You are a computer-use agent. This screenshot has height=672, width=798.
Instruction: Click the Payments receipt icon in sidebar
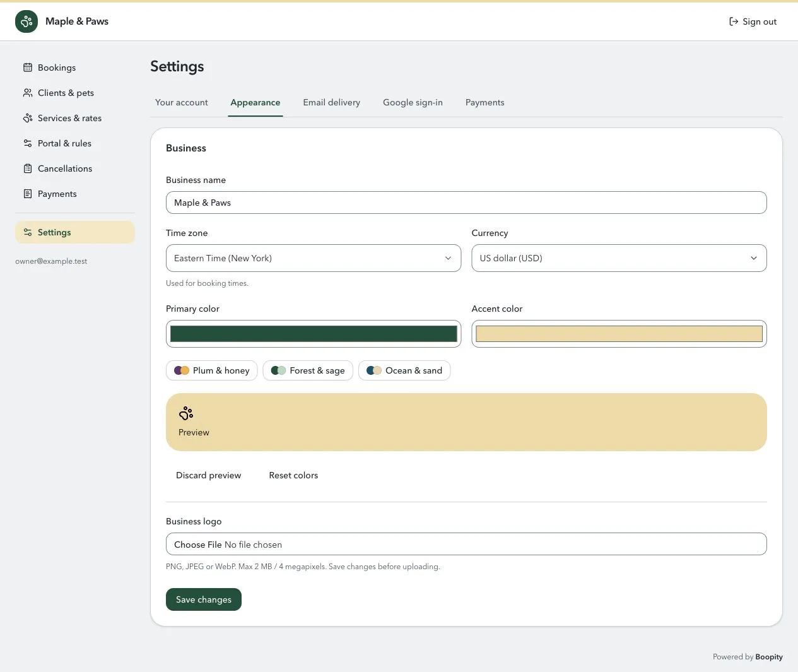coord(28,194)
